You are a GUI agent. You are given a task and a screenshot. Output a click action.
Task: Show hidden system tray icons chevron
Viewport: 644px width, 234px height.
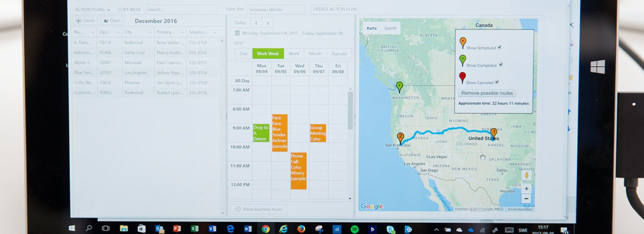click(436, 230)
